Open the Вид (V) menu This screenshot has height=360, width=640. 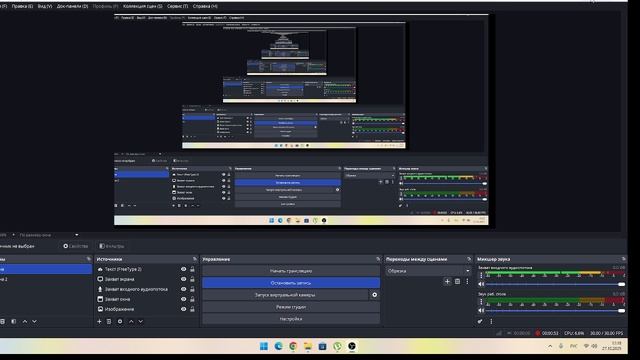coord(45,6)
